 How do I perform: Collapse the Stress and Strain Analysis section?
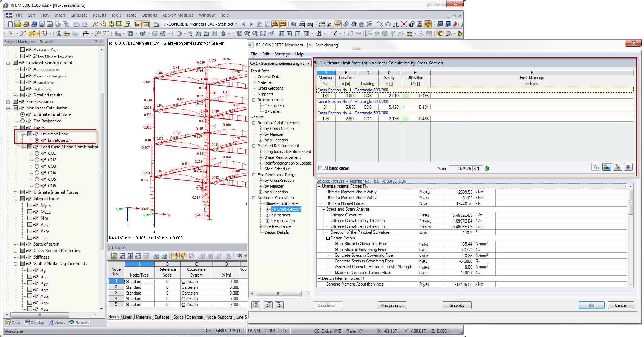pyautogui.click(x=323, y=209)
